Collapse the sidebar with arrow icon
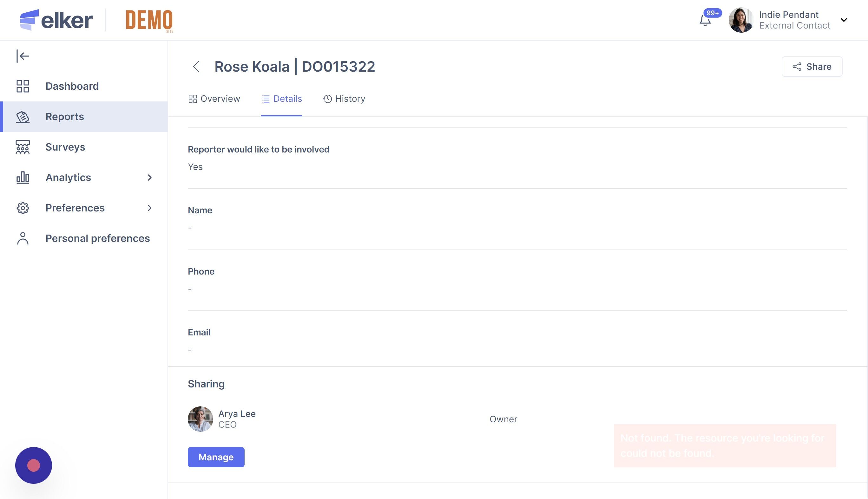868x499 pixels. click(23, 56)
